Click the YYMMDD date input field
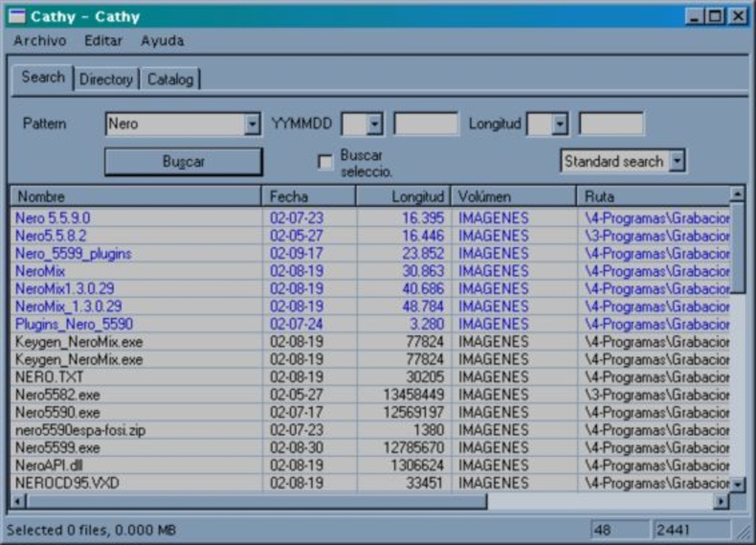This screenshot has width=756, height=545. [426, 124]
